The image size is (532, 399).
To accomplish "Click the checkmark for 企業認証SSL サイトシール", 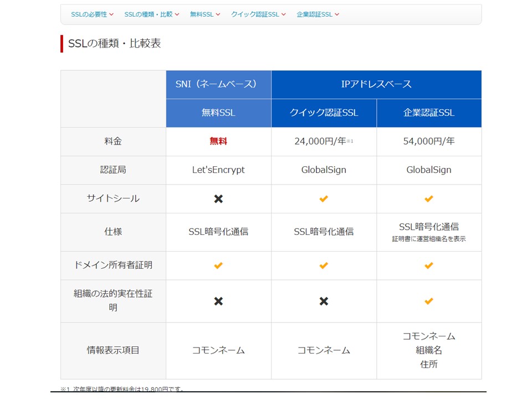I will [429, 198].
